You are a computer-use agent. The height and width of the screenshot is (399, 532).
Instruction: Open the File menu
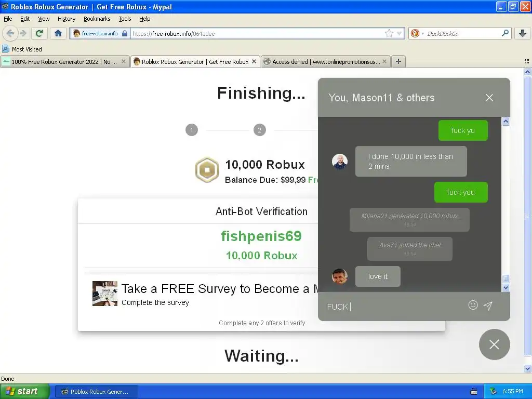[x=8, y=19]
